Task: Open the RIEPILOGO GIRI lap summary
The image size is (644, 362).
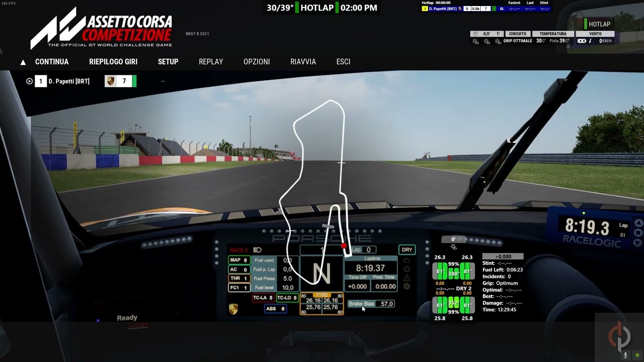Action: tap(113, 62)
